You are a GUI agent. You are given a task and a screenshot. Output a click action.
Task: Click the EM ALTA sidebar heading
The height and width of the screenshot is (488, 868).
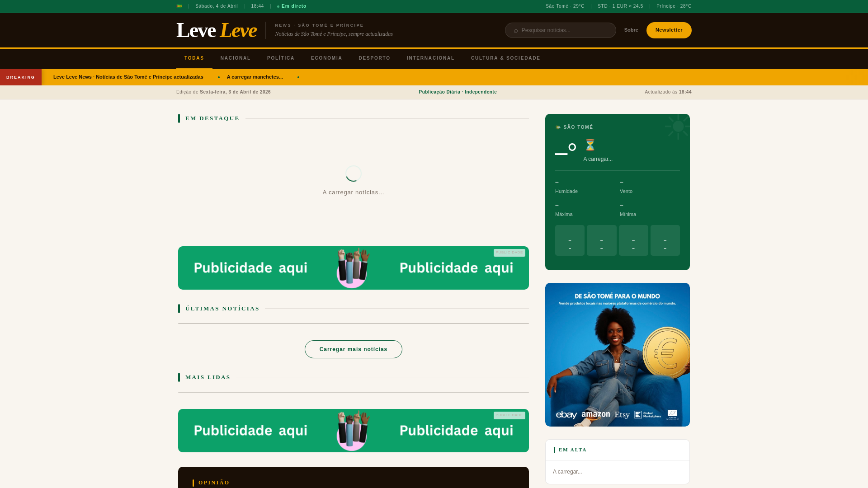(x=573, y=450)
